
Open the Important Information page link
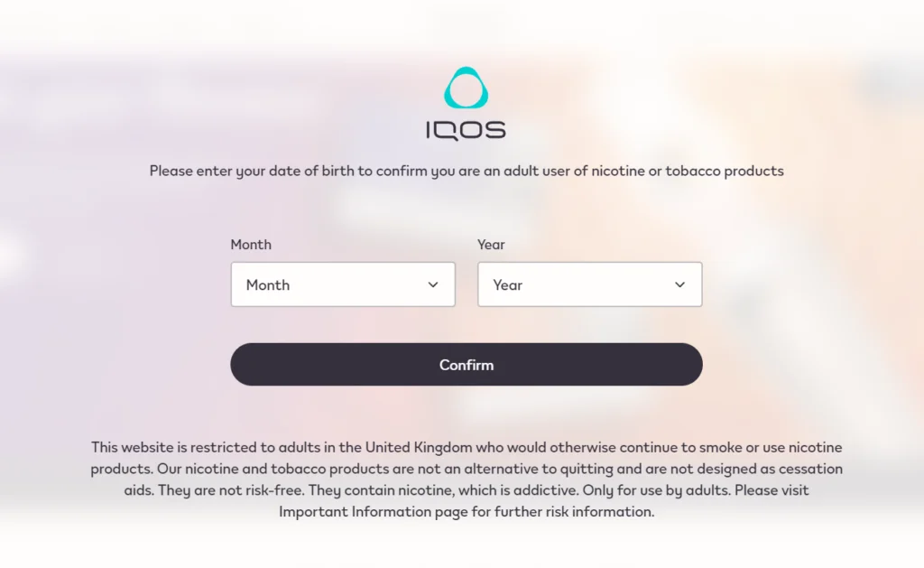373,511
